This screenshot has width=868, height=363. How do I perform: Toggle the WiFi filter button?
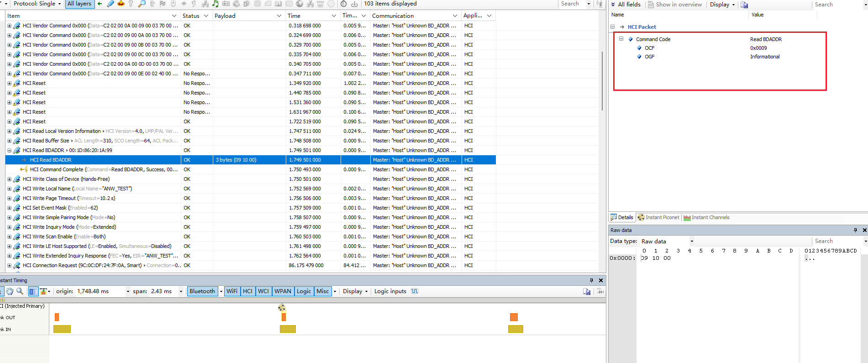(232, 291)
